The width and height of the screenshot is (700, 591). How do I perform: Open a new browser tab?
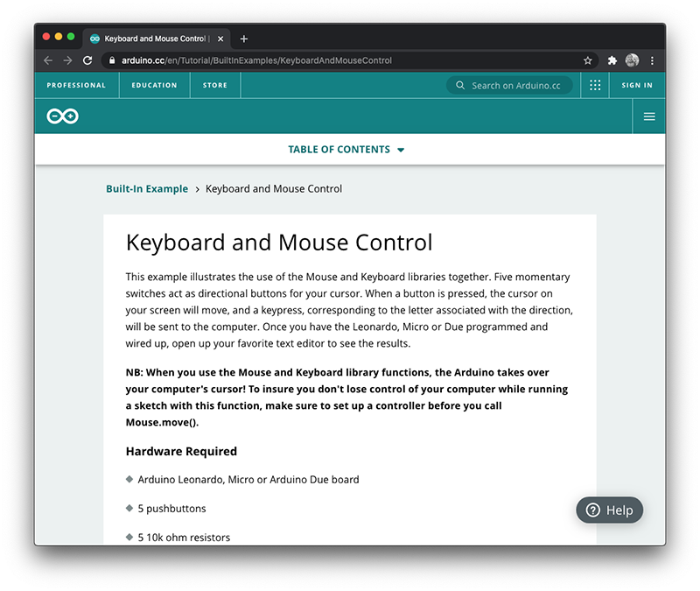[x=244, y=39]
